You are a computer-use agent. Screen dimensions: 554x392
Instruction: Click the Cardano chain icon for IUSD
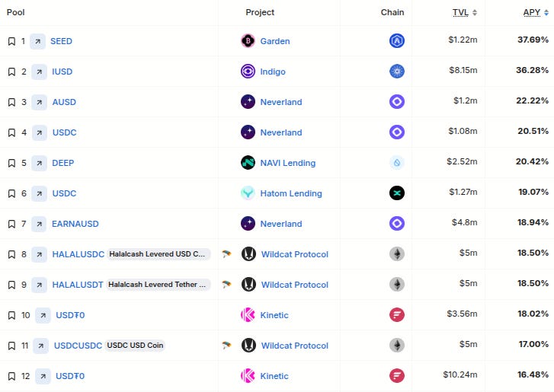coord(397,72)
